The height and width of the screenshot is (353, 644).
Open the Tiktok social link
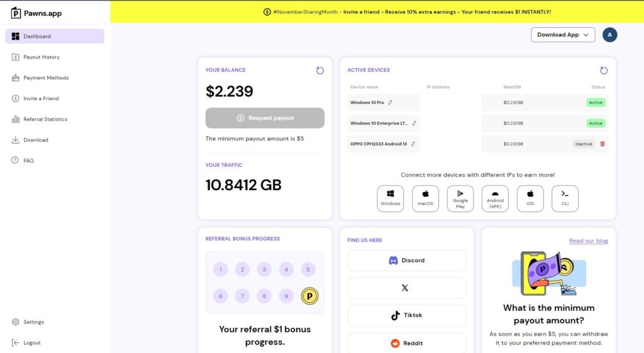coord(407,315)
